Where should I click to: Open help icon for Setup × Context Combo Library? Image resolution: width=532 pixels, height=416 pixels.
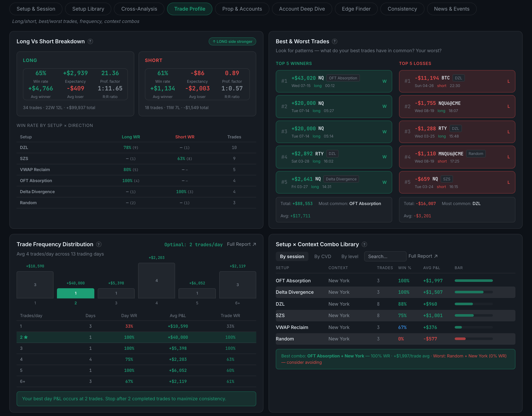[x=364, y=244]
